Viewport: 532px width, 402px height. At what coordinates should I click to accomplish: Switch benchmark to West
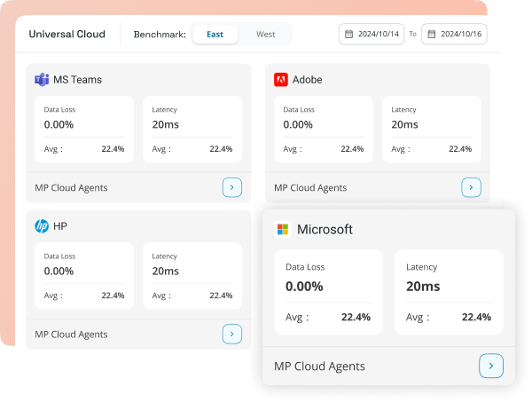[265, 35]
